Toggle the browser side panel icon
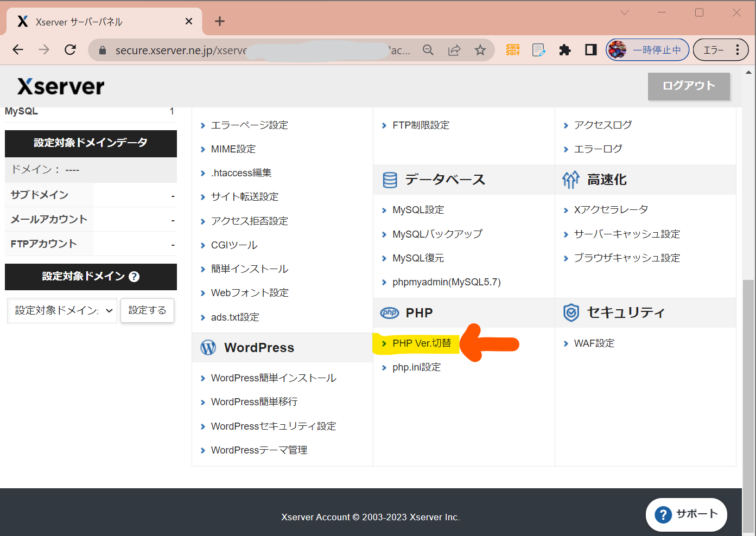Viewport: 756px width, 536px height. point(591,50)
